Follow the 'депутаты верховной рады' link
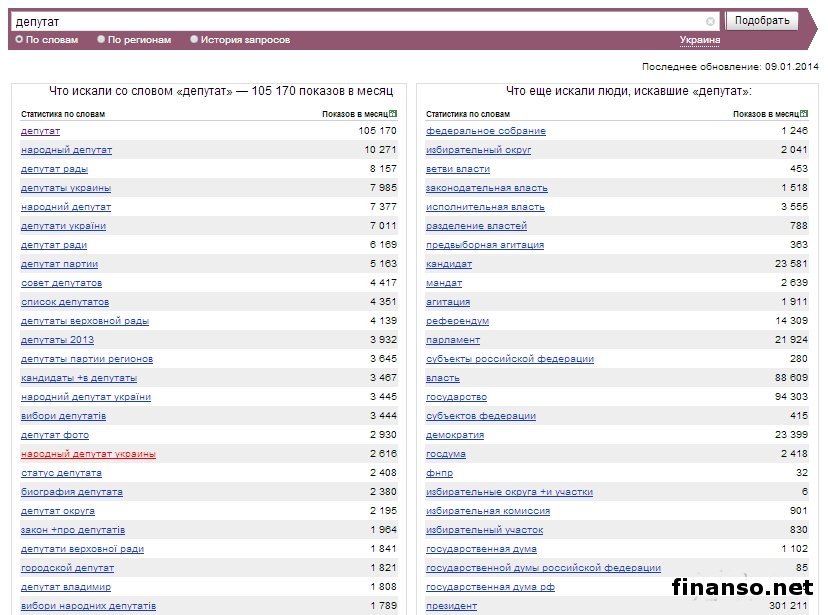The width and height of the screenshot is (828, 615). tap(85, 321)
